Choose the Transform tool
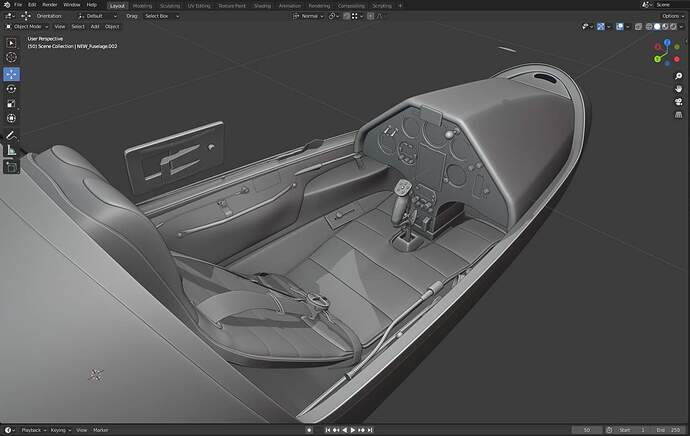Viewport: 690px width, 436px height. coord(12,118)
